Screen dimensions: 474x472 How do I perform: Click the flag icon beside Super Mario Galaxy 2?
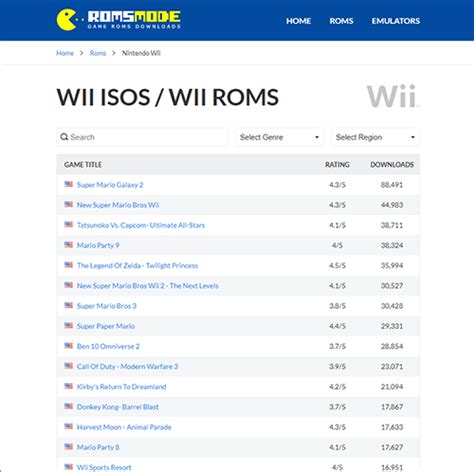69,184
